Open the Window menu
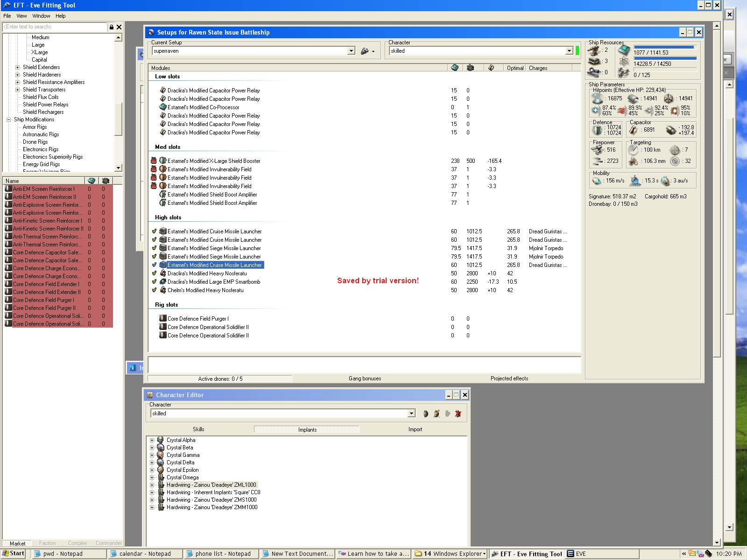This screenshot has height=560, width=747. click(41, 16)
